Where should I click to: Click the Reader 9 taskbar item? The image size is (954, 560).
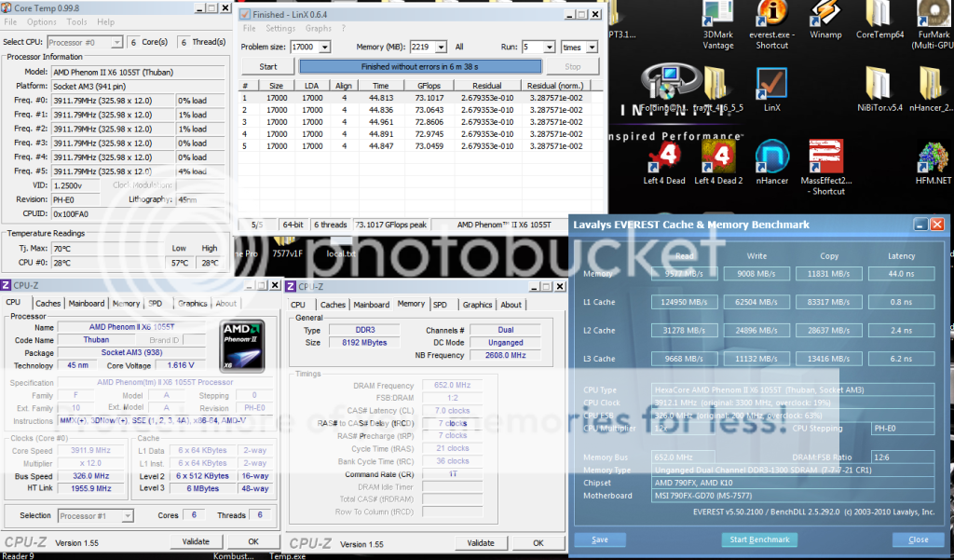pyautogui.click(x=18, y=555)
